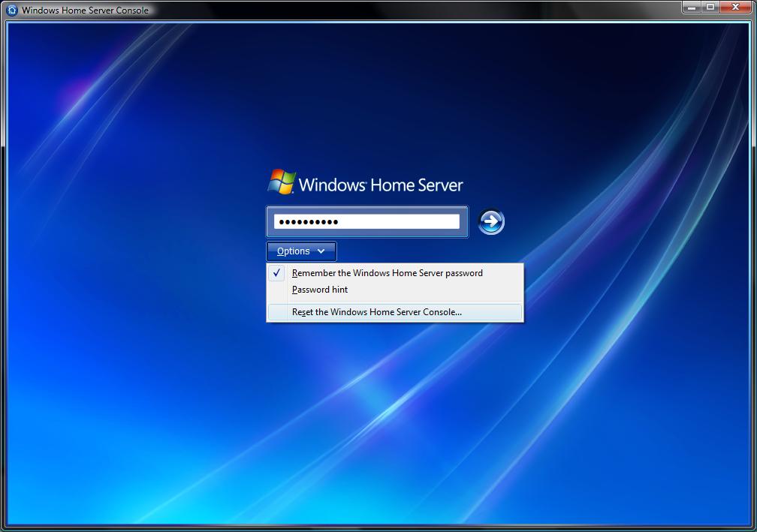Click the empty gutter left of Password hint
This screenshot has height=532, width=757.
[x=277, y=290]
